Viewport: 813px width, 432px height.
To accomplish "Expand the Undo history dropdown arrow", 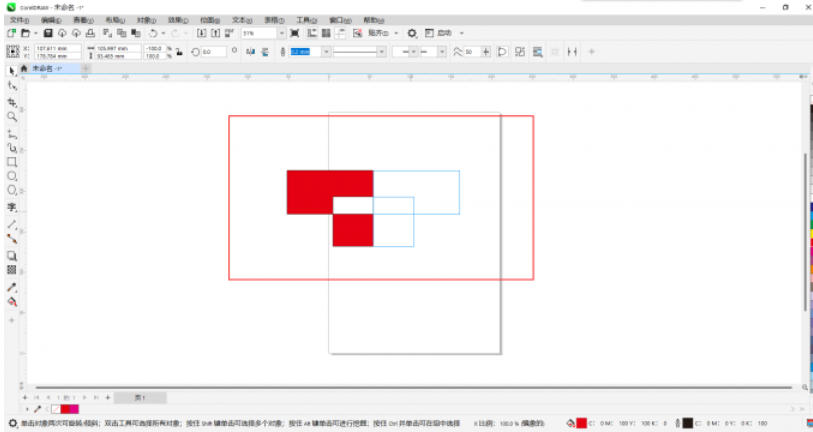I will 163,33.
